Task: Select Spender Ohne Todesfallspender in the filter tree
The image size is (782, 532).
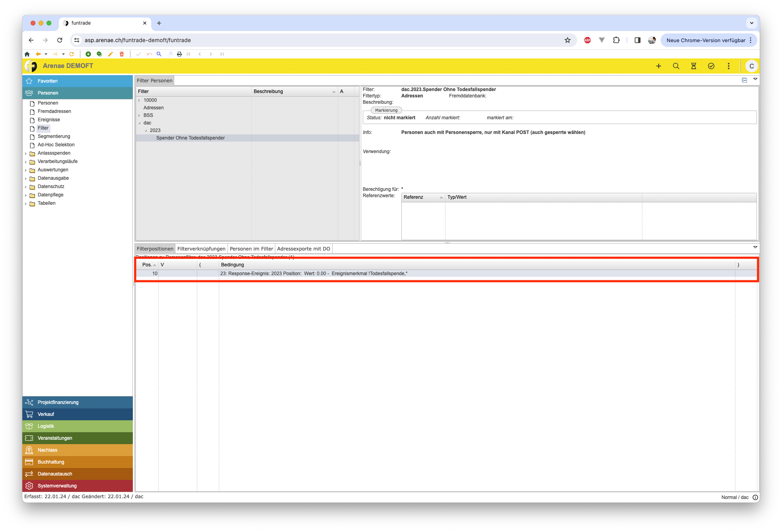Action: 190,138
